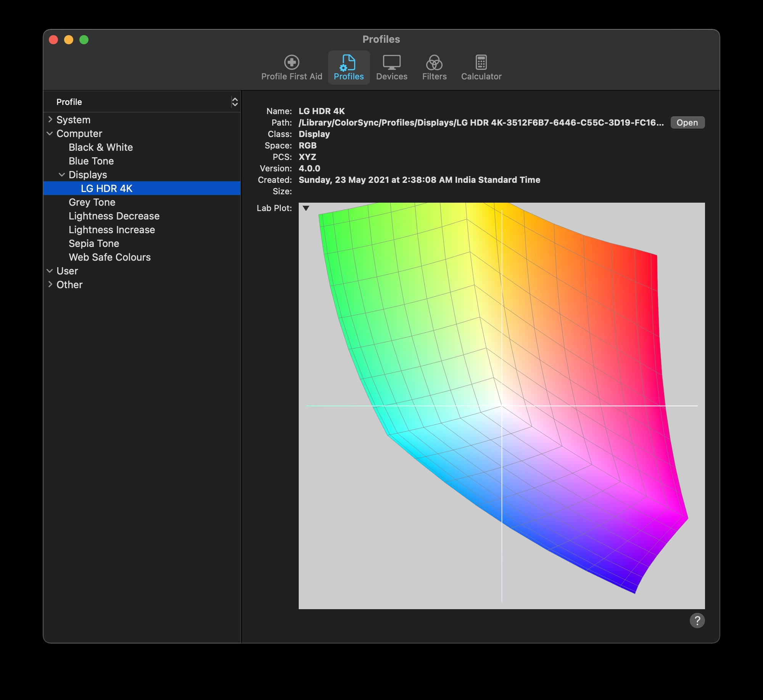Click the Lab Plot gamut visualization
This screenshot has height=700, width=763.
point(501,405)
